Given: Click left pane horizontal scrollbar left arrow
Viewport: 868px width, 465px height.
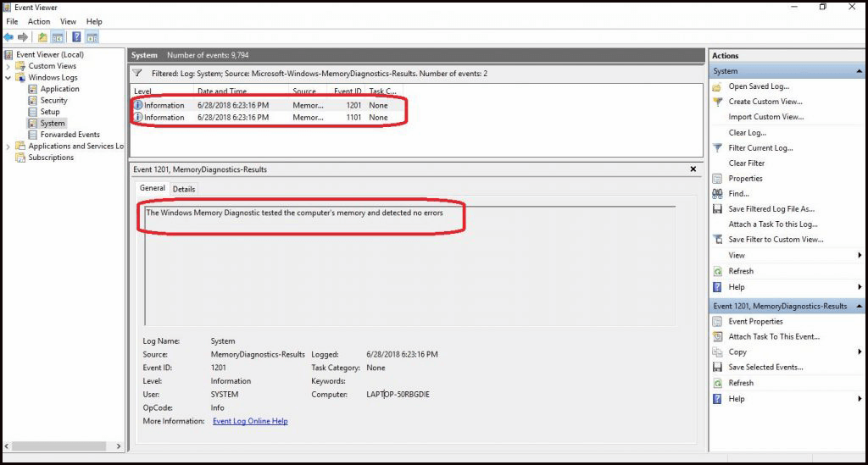Looking at the screenshot, I should coord(7,446).
